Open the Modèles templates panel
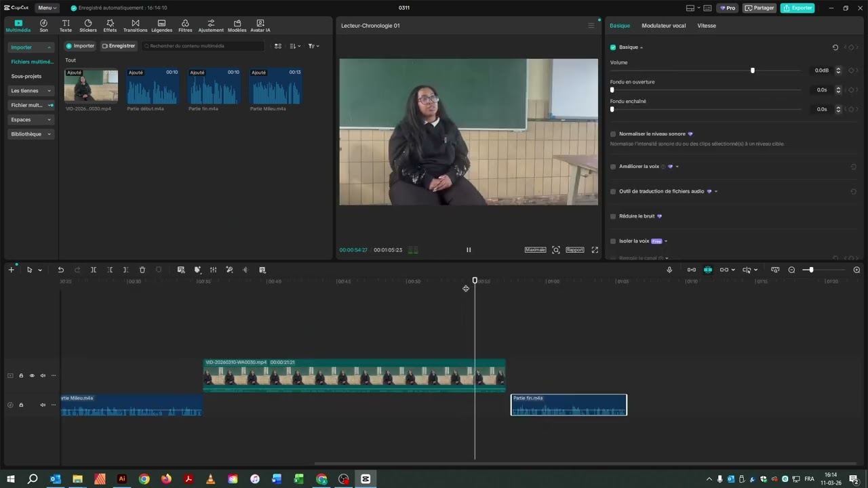Image resolution: width=868 pixels, height=488 pixels. [x=237, y=26]
